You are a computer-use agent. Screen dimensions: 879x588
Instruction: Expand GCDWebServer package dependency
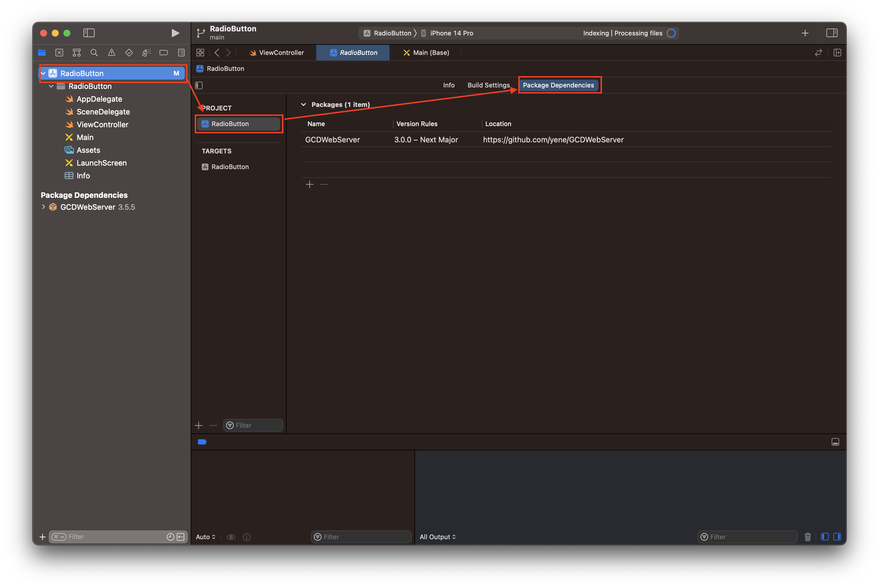(x=44, y=207)
